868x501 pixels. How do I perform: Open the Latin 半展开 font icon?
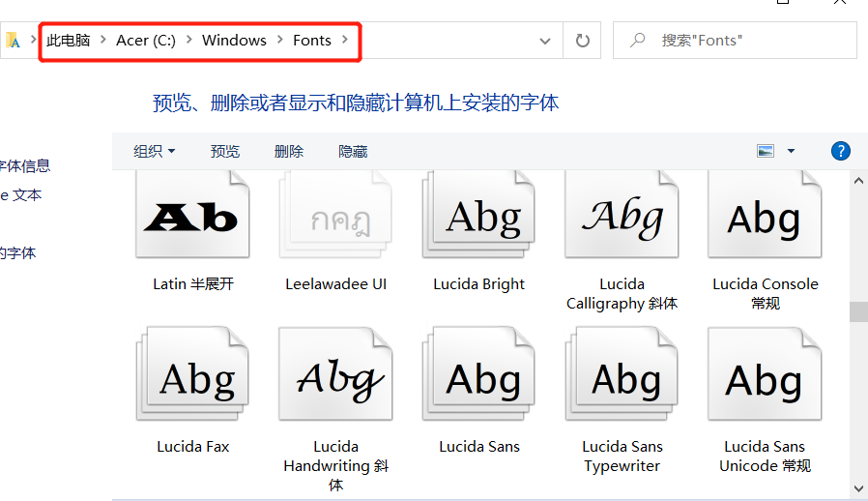coord(192,215)
